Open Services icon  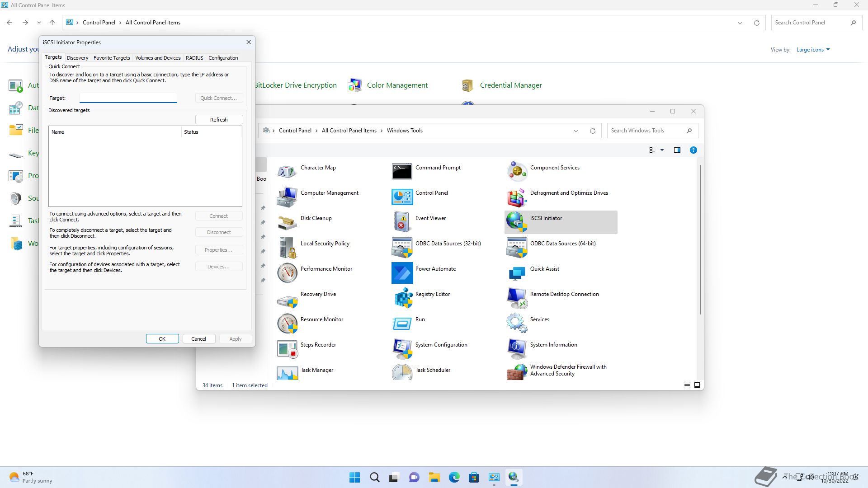click(516, 323)
